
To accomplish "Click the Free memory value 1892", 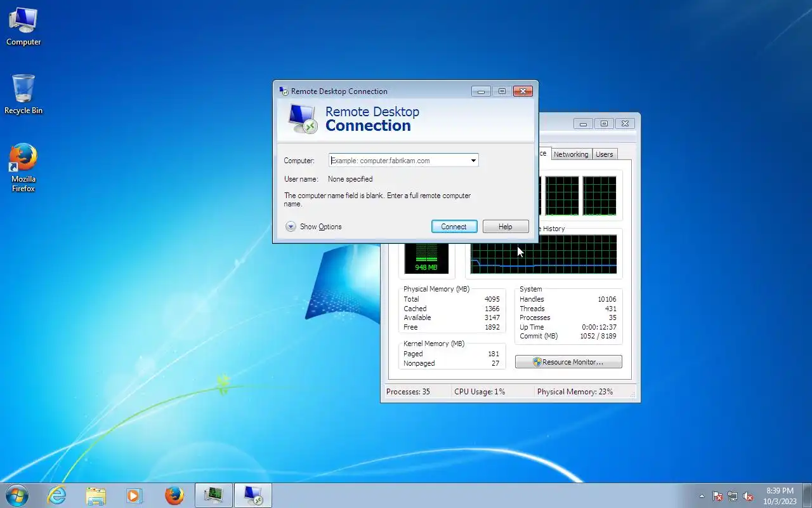I will point(492,327).
